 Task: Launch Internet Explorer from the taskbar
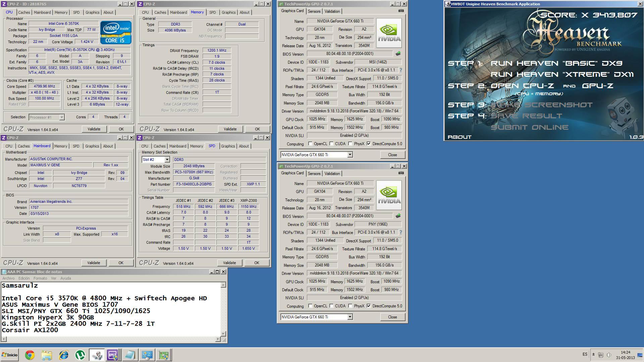tap(63, 355)
